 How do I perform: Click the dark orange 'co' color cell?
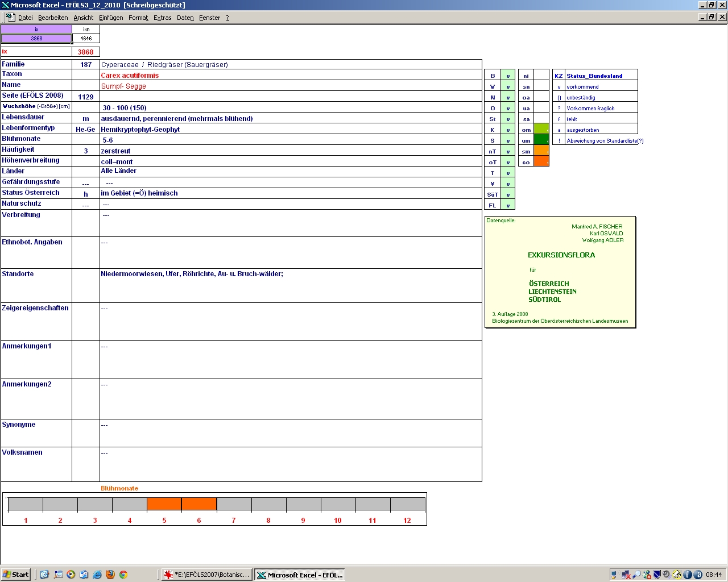point(541,162)
